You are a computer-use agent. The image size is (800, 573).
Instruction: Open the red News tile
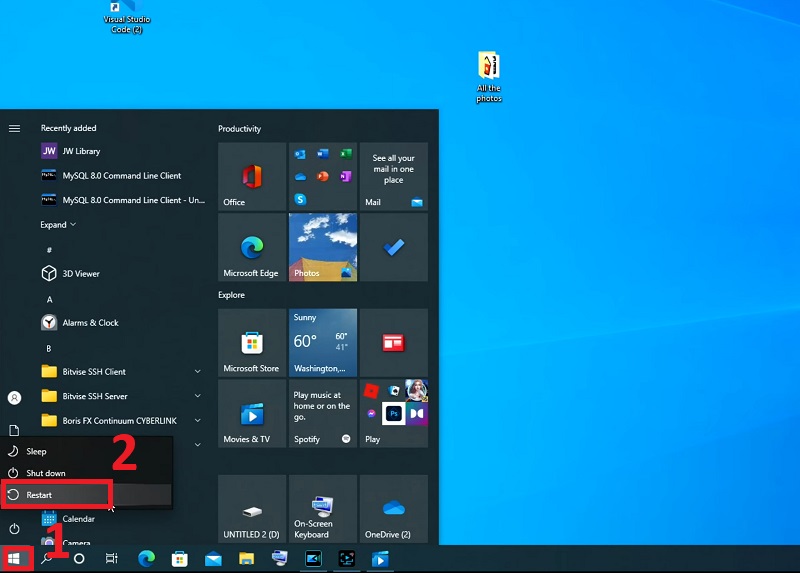coord(393,343)
